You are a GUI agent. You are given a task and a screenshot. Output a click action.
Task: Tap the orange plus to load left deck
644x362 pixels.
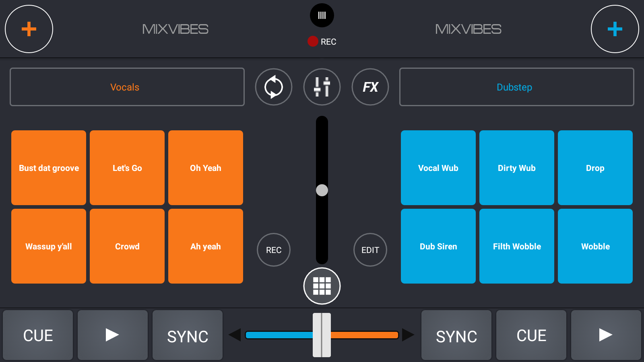click(x=29, y=29)
